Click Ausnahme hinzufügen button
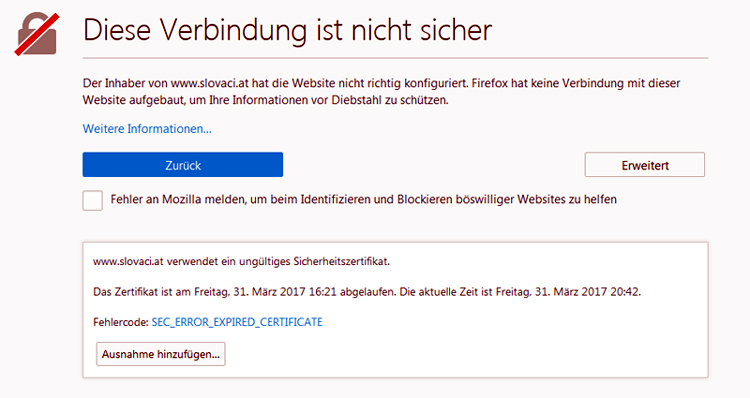This screenshot has width=750, height=398. [x=161, y=354]
